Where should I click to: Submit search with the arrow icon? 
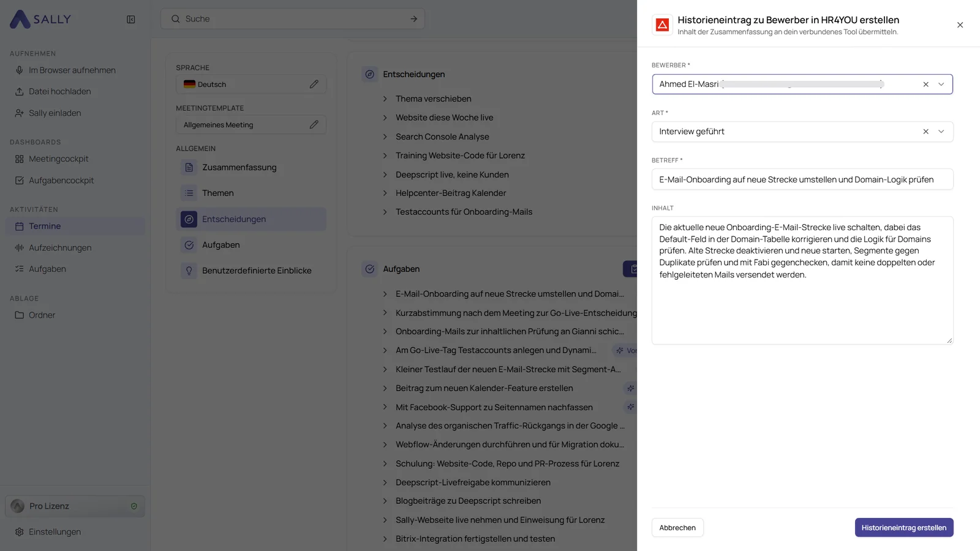pyautogui.click(x=414, y=19)
